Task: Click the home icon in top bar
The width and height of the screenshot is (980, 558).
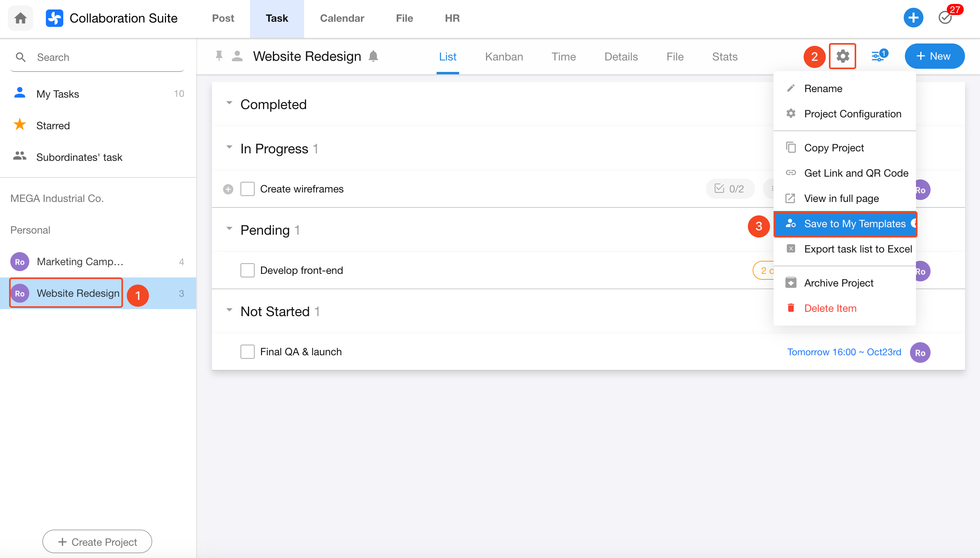Action: tap(21, 18)
